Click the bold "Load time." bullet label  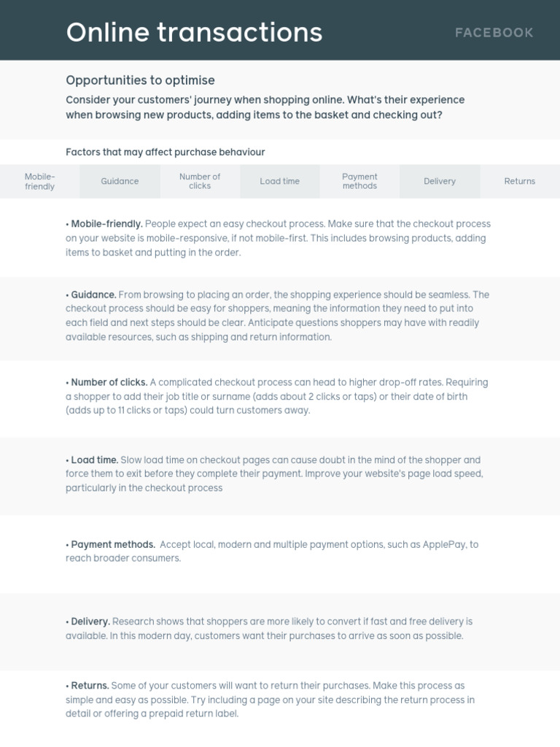95,460
